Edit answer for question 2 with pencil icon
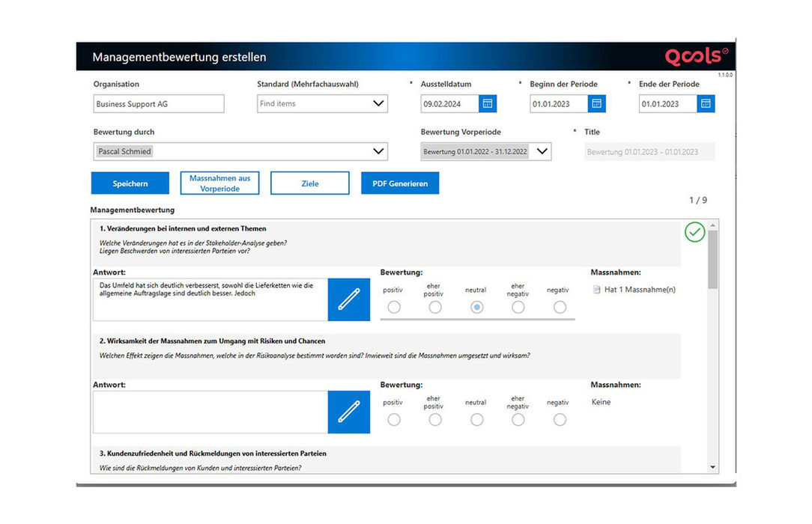Image resolution: width=812 pixels, height=524 pixels. 349,412
